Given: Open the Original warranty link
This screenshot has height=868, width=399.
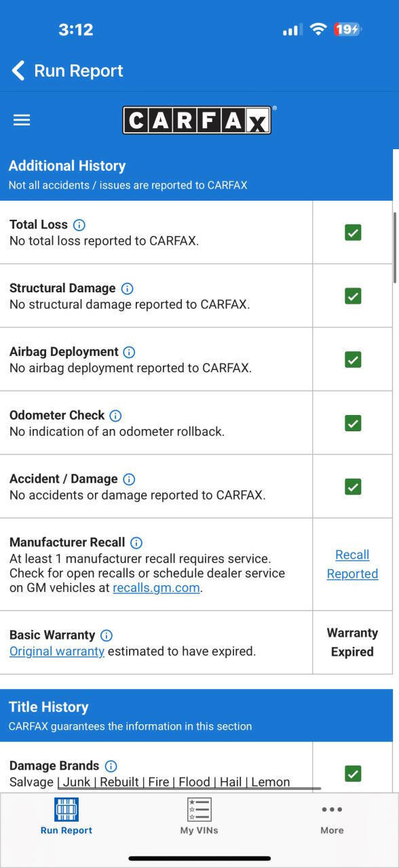Looking at the screenshot, I should 57,652.
